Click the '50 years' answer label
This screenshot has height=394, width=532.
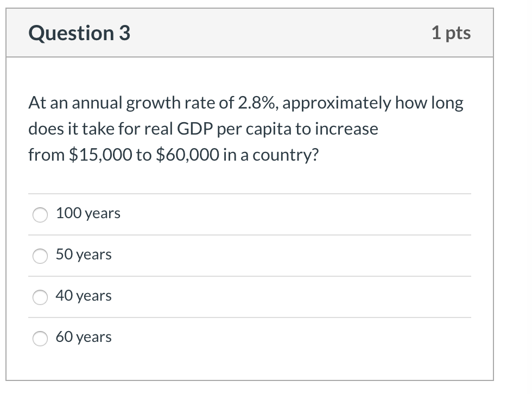(x=84, y=255)
